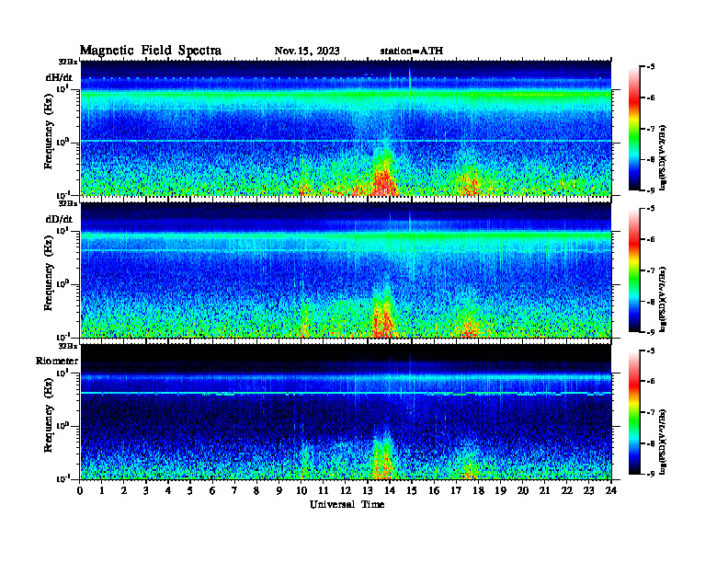Click 32Hz label atop the Riometer panel

tap(68, 346)
